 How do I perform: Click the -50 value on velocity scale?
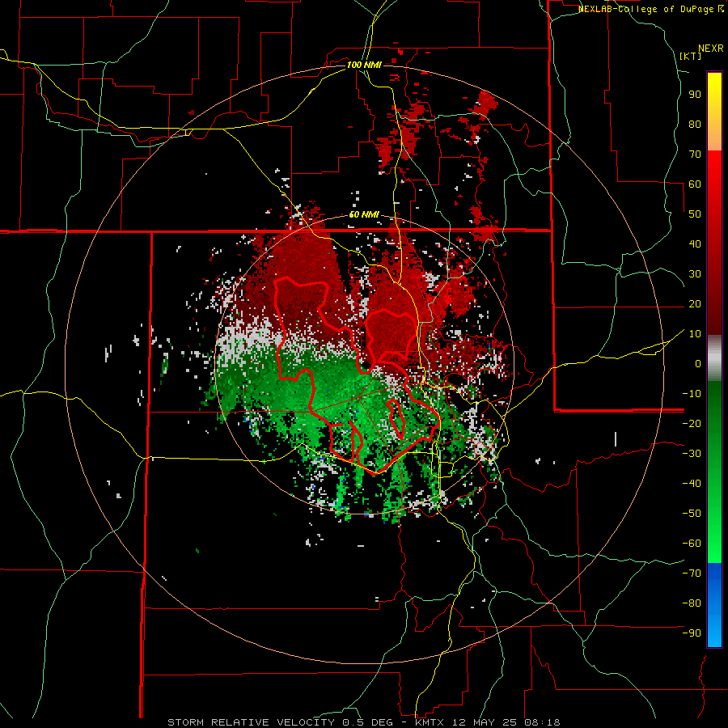692,514
